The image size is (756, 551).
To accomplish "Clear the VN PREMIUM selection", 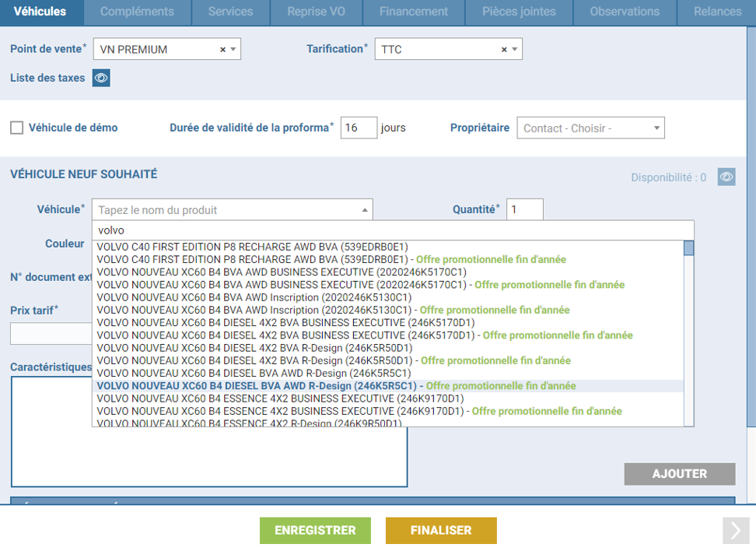I will [222, 49].
